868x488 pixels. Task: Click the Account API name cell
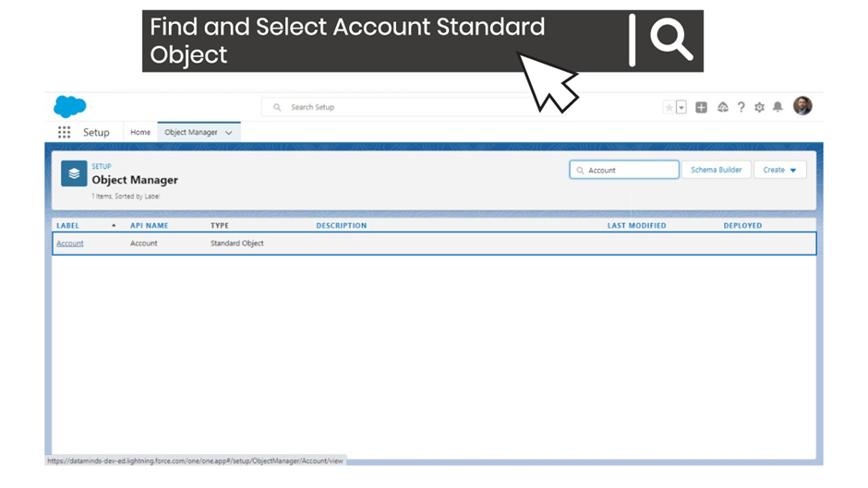[x=143, y=244]
